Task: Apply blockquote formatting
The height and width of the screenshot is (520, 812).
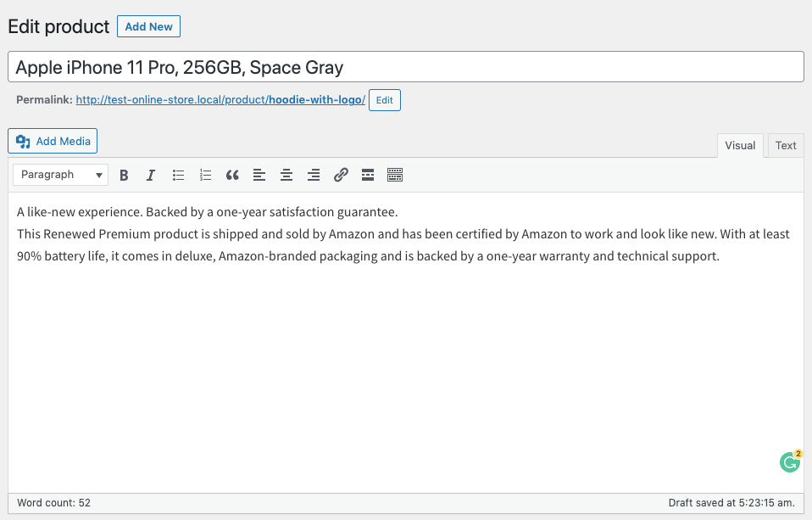Action: point(232,176)
